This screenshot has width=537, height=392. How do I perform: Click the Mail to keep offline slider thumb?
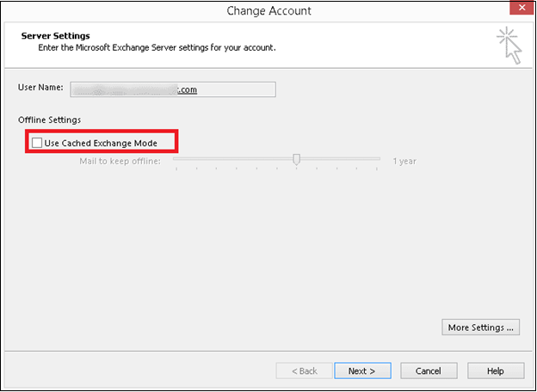(x=297, y=159)
